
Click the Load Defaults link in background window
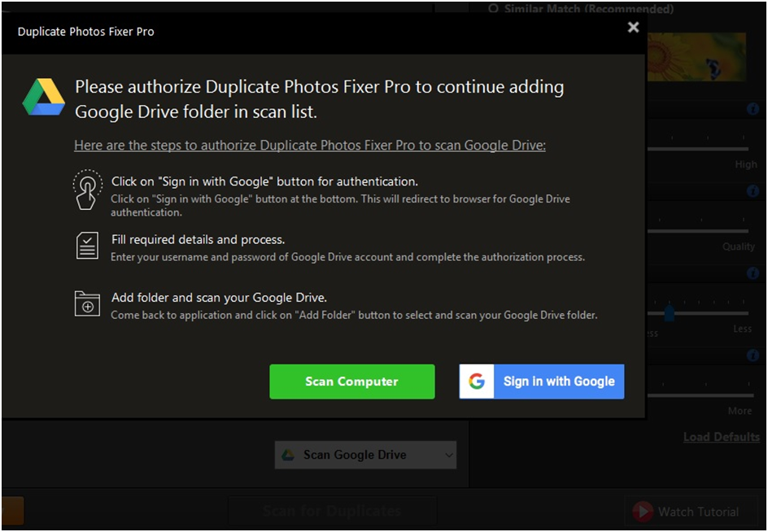722,437
